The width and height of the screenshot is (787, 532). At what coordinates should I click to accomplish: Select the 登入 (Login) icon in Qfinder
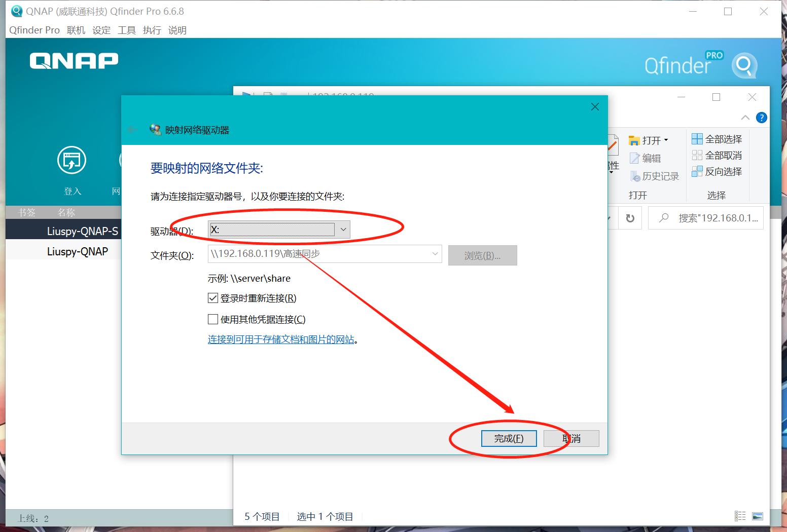71,161
